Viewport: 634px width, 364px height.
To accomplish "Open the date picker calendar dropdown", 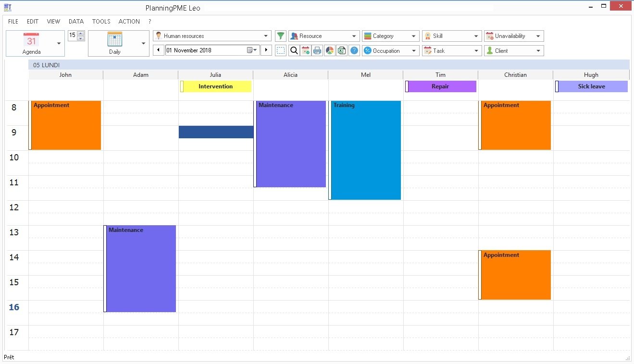I will (252, 50).
